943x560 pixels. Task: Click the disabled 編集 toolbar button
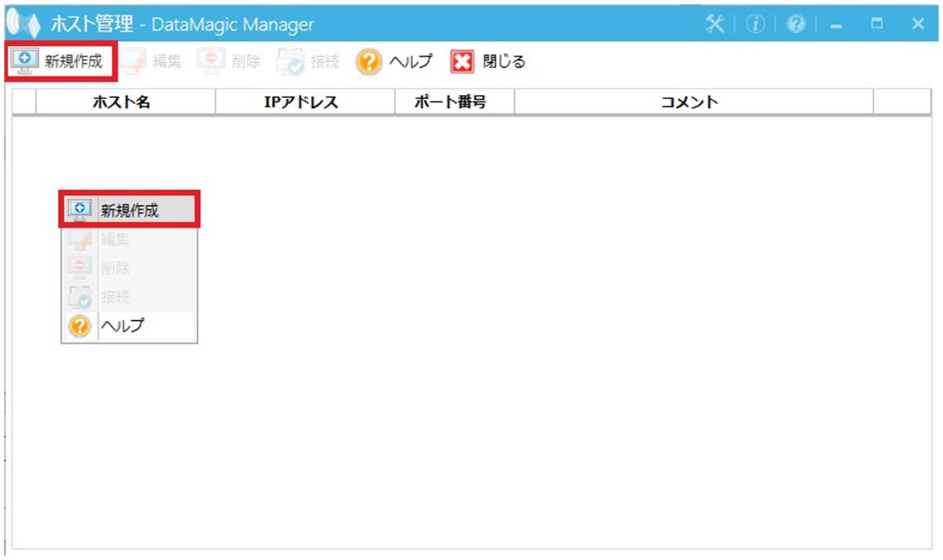coord(151,62)
